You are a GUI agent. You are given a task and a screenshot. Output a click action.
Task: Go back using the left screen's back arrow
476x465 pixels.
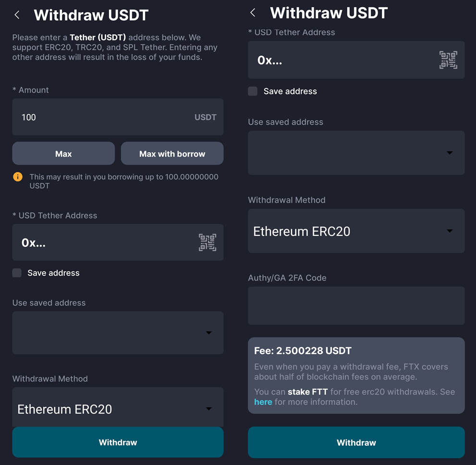click(x=17, y=15)
